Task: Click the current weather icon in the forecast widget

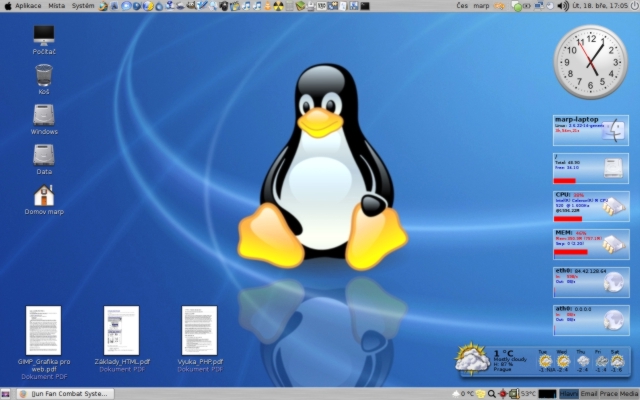Action: [472, 358]
